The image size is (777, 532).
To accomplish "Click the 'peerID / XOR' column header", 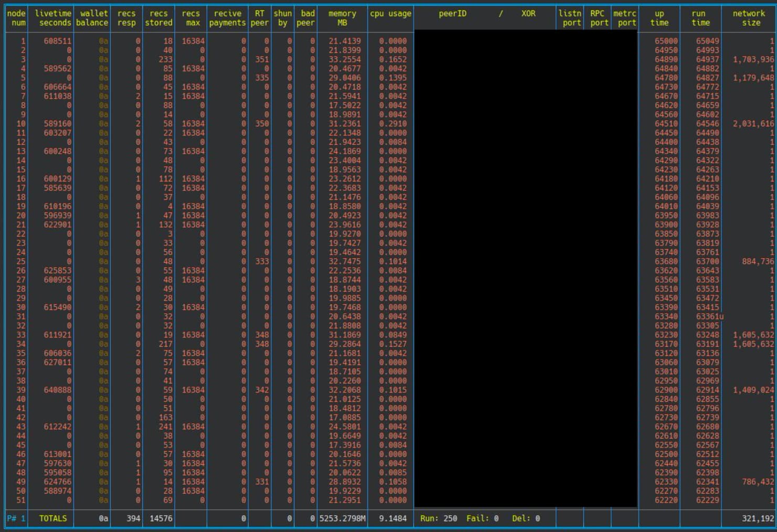I will coord(487,14).
